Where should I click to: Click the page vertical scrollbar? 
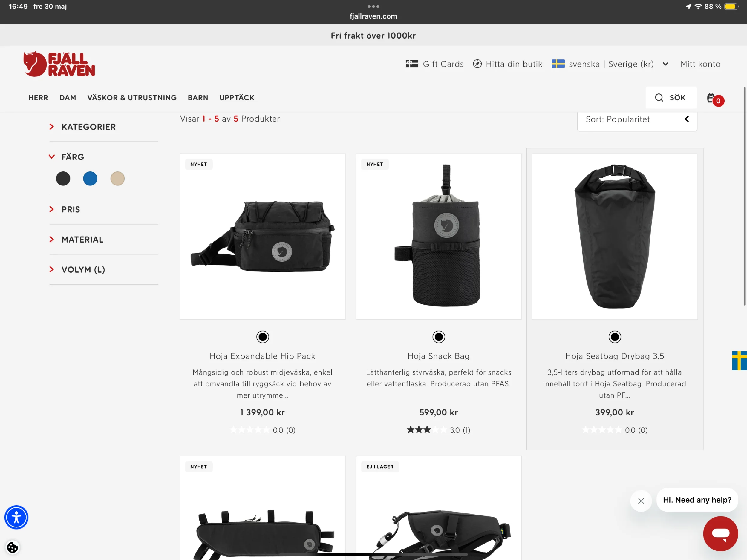tap(744, 196)
